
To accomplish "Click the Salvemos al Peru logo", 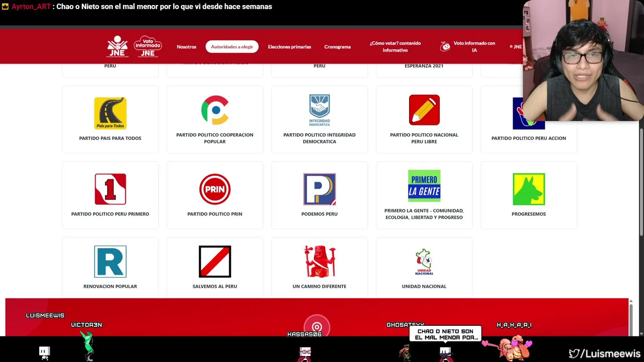I will [x=215, y=261].
